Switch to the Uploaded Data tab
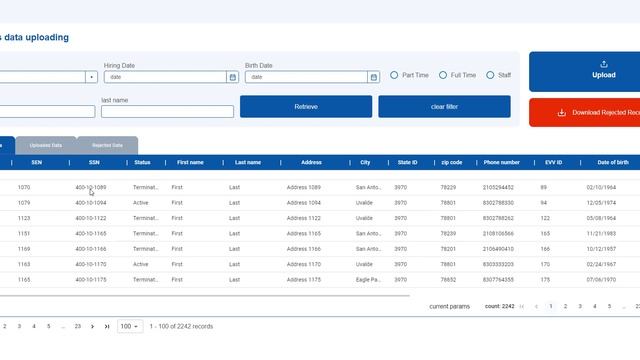This screenshot has width=640, height=360. (x=46, y=146)
